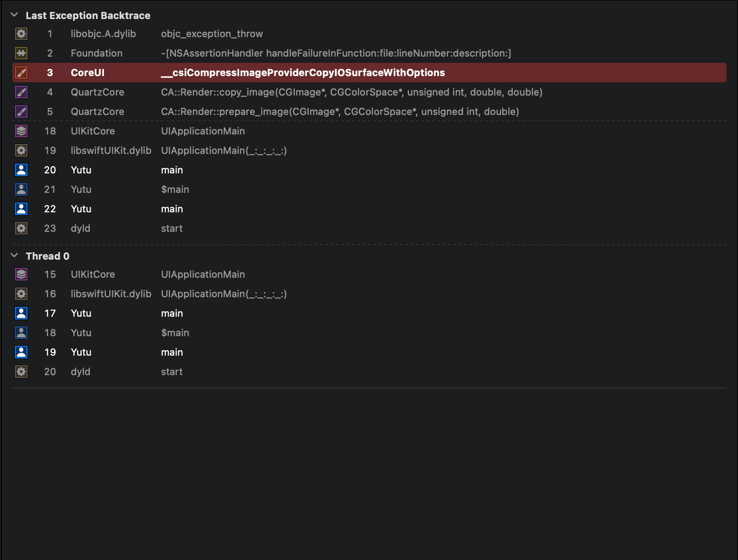
Task: Collapse the Thread 0 section
Action: point(14,256)
